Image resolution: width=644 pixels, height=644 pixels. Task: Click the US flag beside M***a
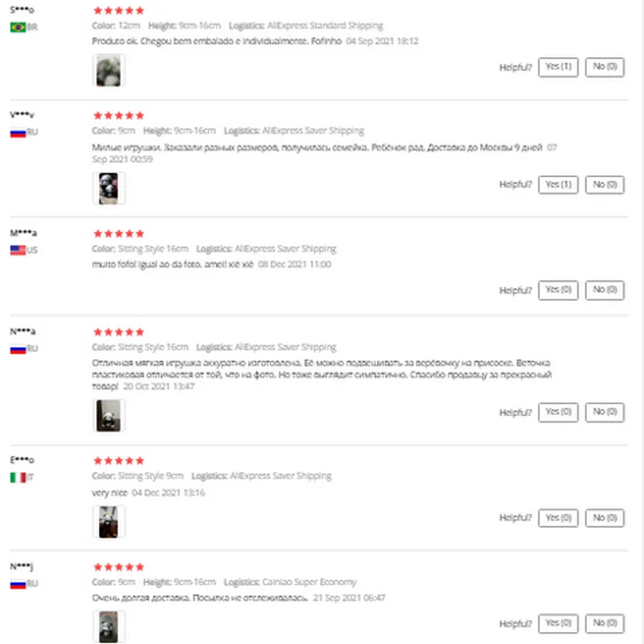18,250
